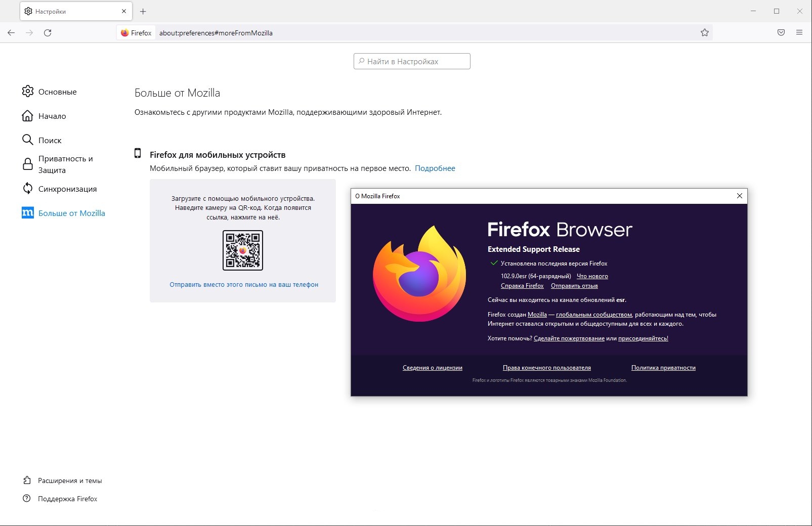Click Подробнее link about mobile Firefox
The width and height of the screenshot is (812, 526).
[x=435, y=168]
